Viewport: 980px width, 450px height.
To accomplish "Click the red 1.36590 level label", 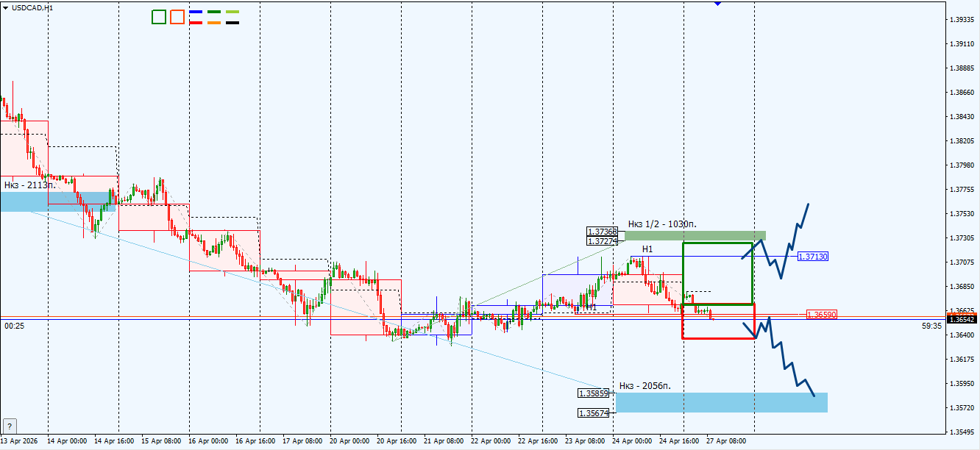I will point(822,315).
